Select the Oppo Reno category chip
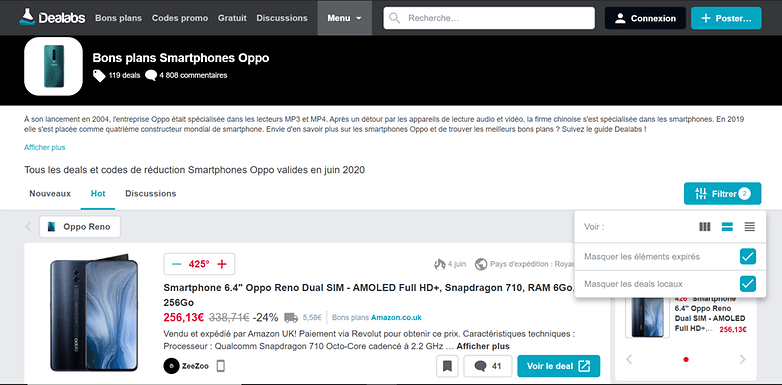The width and height of the screenshot is (782, 385). pos(80,227)
